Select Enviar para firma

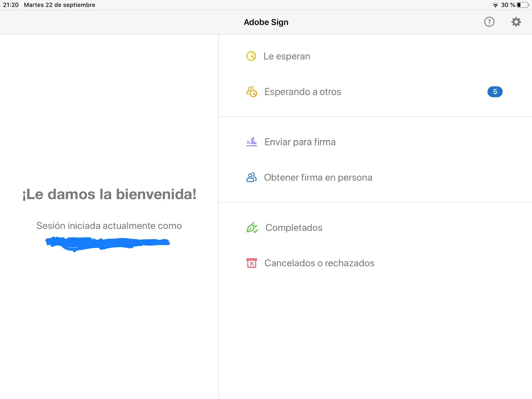[x=300, y=142]
